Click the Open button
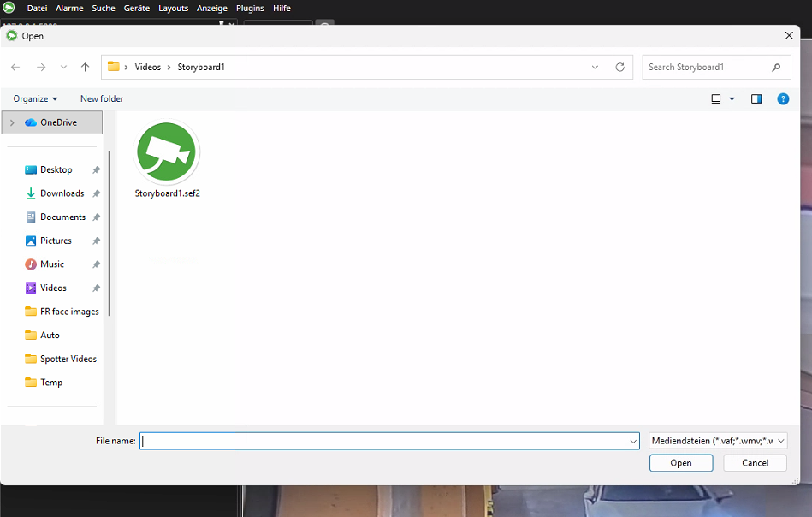This screenshot has width=812, height=517. pos(681,463)
